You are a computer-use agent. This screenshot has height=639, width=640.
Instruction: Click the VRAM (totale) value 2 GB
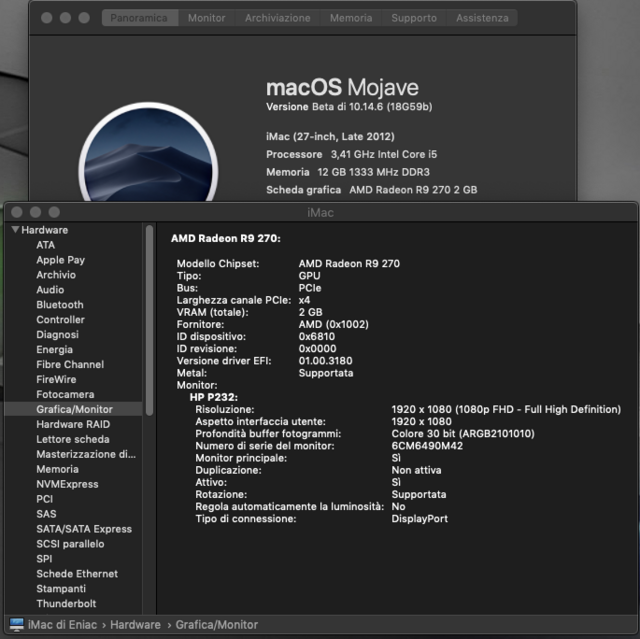click(310, 312)
